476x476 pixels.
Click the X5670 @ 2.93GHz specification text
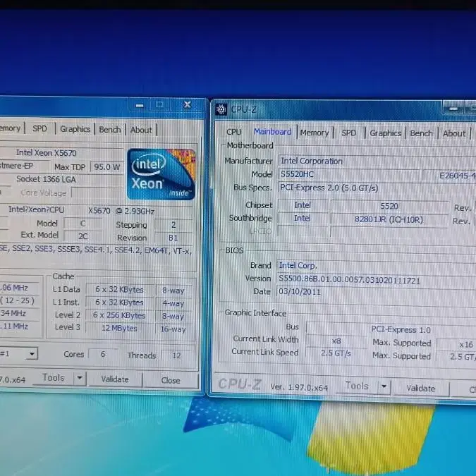(x=121, y=212)
